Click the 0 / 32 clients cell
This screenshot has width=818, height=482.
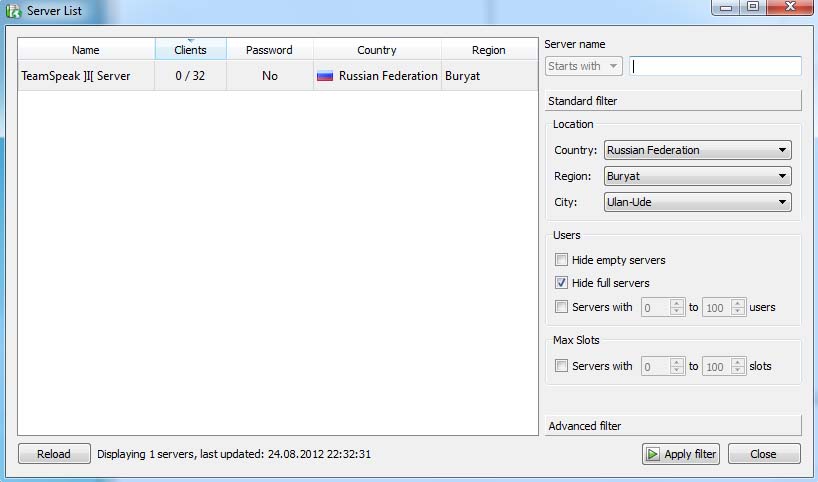[x=190, y=76]
